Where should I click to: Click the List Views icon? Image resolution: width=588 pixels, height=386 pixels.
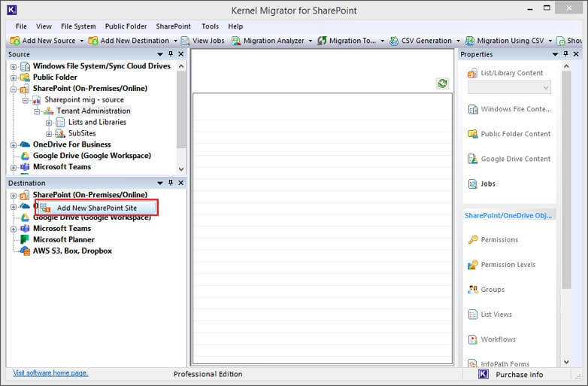pyautogui.click(x=472, y=315)
